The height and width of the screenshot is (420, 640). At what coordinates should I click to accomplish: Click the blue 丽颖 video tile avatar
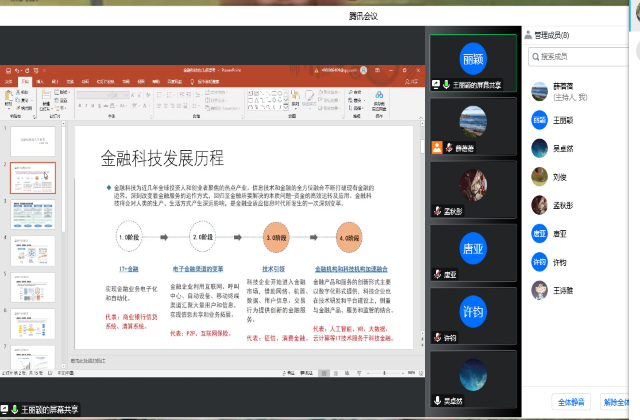(x=473, y=59)
